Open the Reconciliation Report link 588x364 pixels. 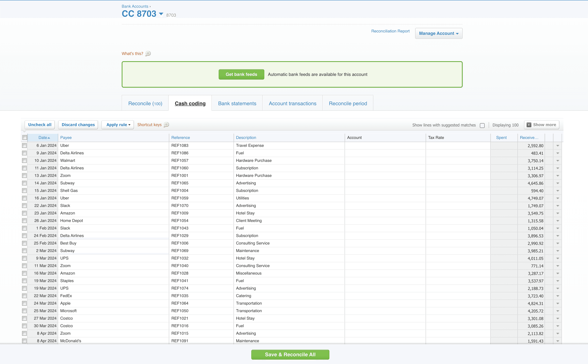(x=390, y=31)
